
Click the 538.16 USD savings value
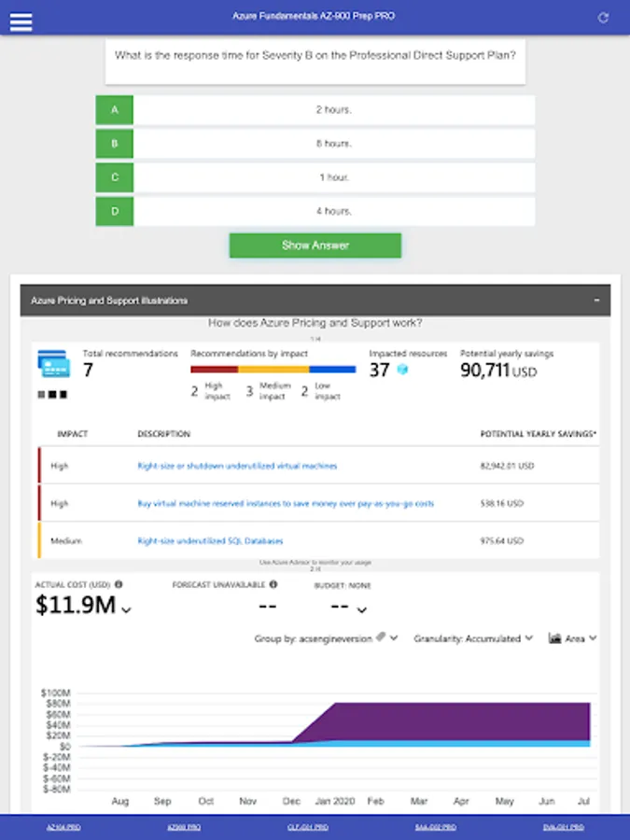coord(501,504)
